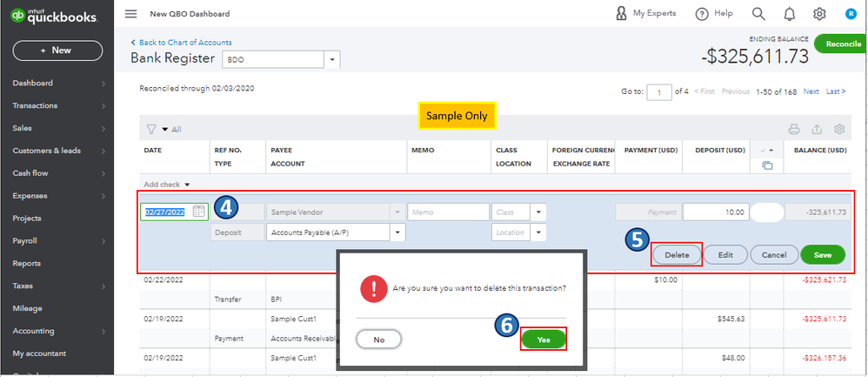Viewport: 868px width, 377px height.
Task: Open Expenses in the sidebar
Action: [x=30, y=196]
